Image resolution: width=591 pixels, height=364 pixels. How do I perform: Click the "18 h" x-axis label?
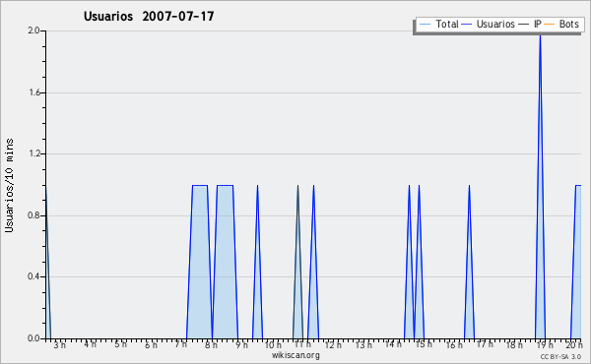pos(514,344)
